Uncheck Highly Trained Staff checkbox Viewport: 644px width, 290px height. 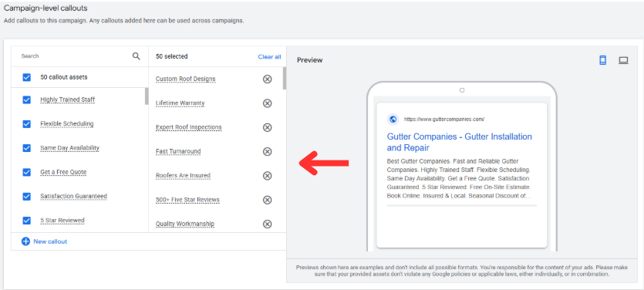click(27, 99)
